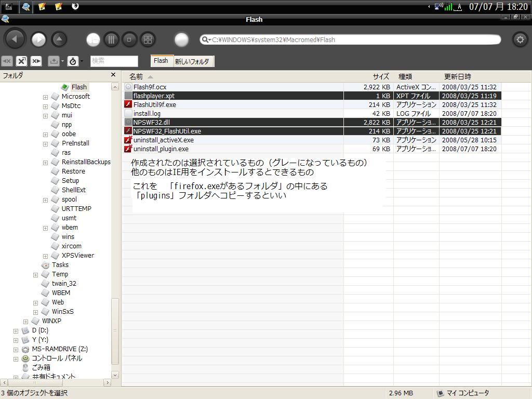Sort by the 種類 column header
The width and height of the screenshot is (532, 399).
pyautogui.click(x=405, y=77)
